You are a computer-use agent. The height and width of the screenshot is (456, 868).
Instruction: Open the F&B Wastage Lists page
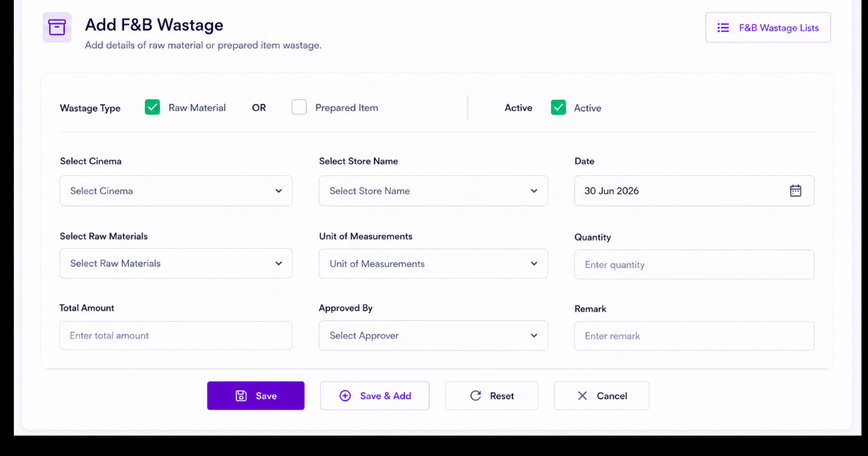(768, 28)
